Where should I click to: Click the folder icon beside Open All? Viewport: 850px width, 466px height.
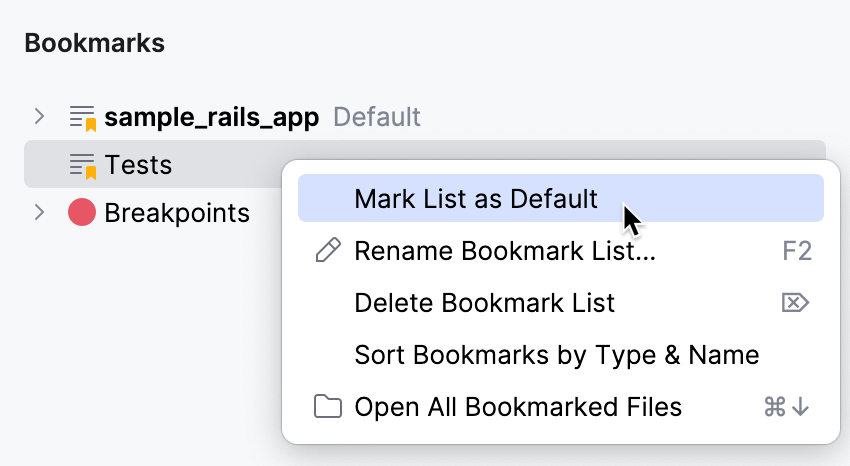327,407
